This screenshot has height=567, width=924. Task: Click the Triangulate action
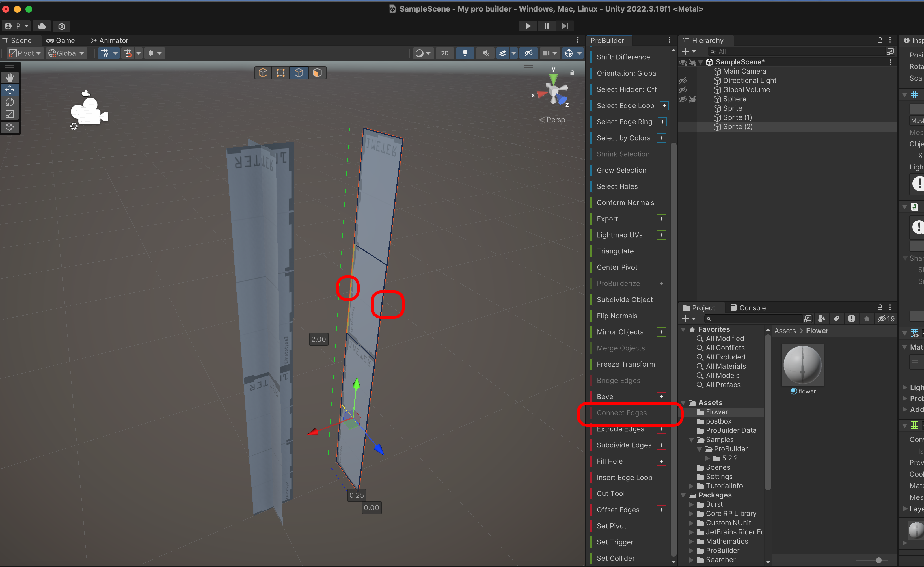[615, 251]
